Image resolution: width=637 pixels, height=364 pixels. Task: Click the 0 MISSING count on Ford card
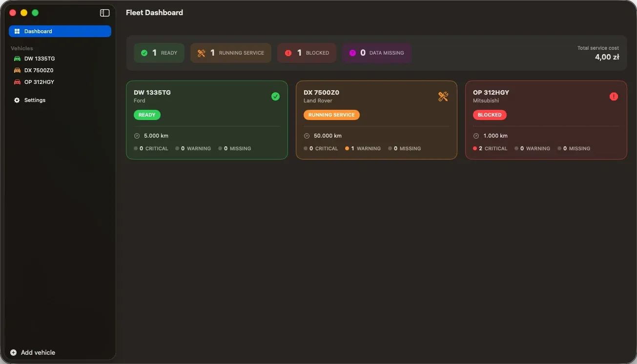pos(234,148)
